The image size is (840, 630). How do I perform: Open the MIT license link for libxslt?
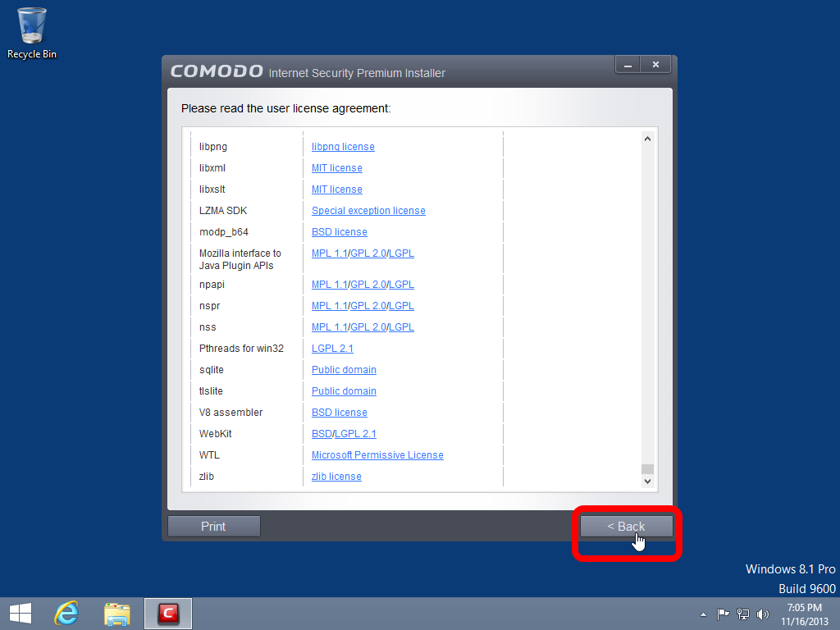click(x=337, y=189)
